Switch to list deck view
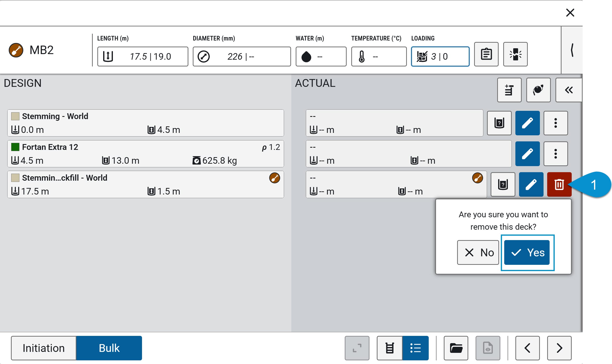 click(x=415, y=348)
